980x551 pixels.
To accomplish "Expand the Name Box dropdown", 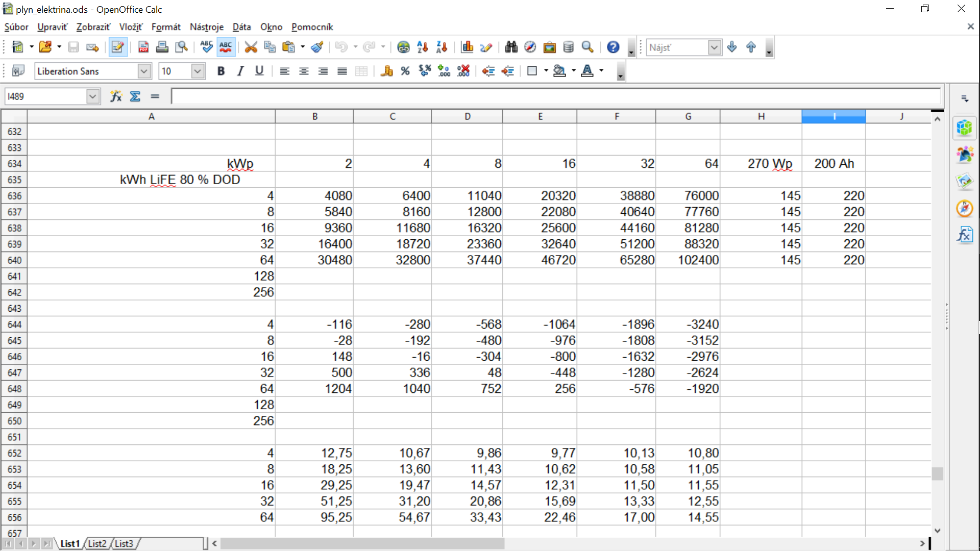I will [92, 96].
